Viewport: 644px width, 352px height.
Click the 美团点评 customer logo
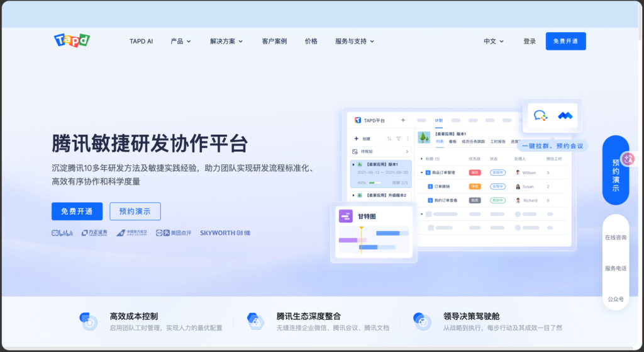coord(174,233)
